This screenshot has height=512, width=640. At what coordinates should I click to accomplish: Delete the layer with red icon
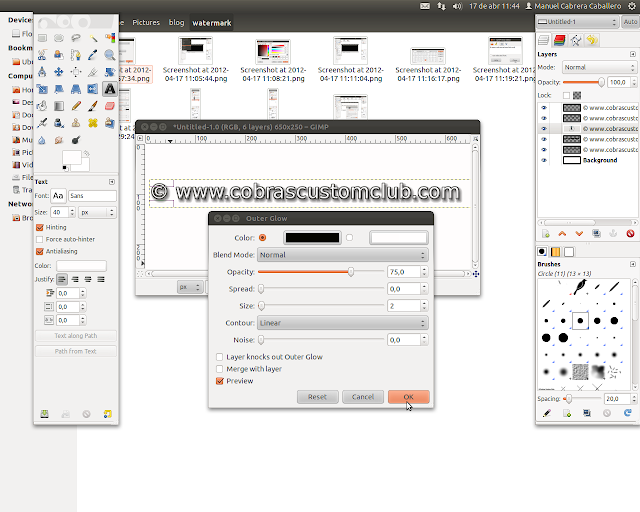coord(630,234)
